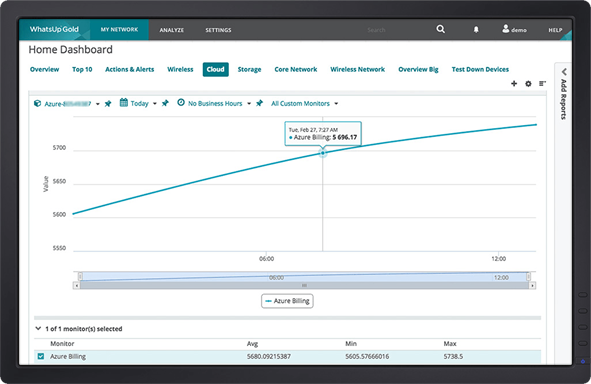591x384 pixels.
Task: Click the chart navigator right handle
Action: [528, 277]
